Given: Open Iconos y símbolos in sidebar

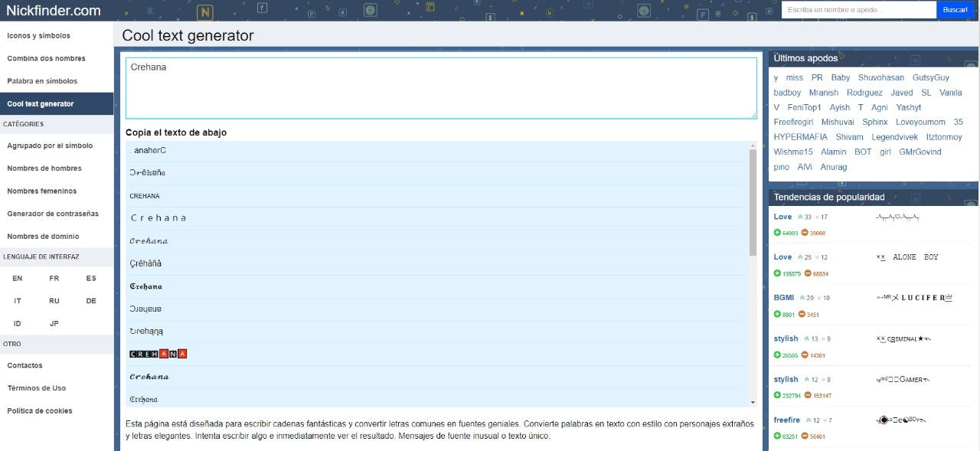Looking at the screenshot, I should point(38,36).
